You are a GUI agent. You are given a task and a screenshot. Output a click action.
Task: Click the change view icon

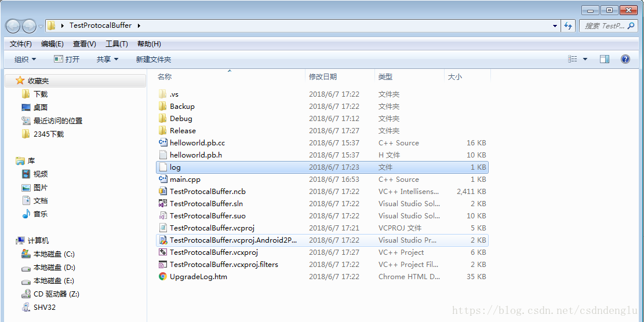click(x=573, y=60)
